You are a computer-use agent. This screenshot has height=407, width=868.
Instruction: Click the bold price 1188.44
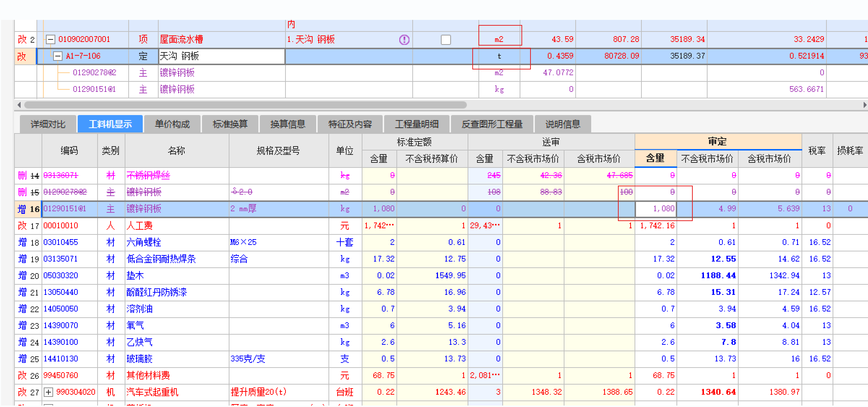coord(718,276)
